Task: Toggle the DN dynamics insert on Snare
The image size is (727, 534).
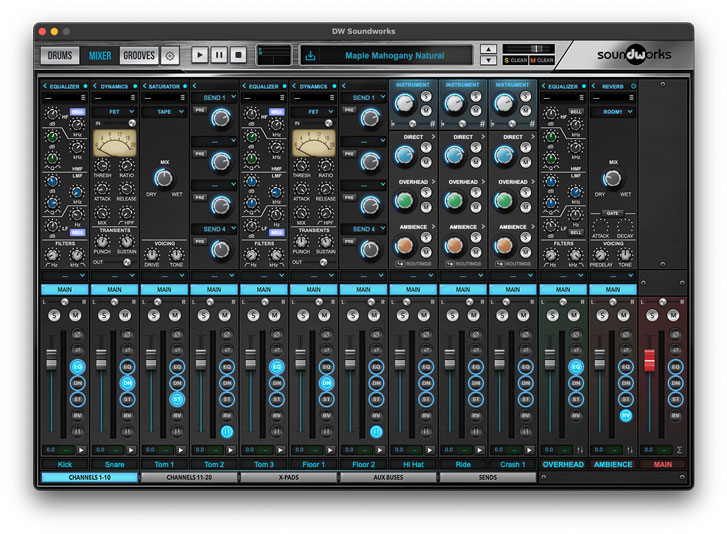Action: click(x=127, y=383)
